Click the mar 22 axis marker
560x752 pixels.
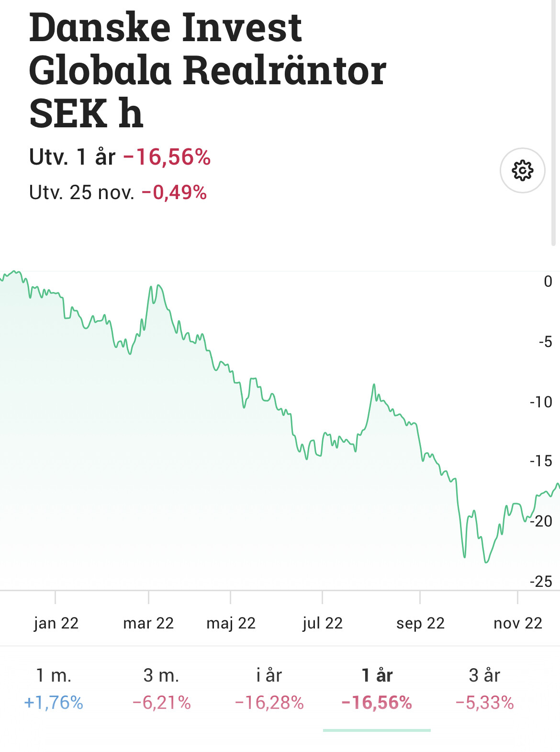tap(148, 623)
